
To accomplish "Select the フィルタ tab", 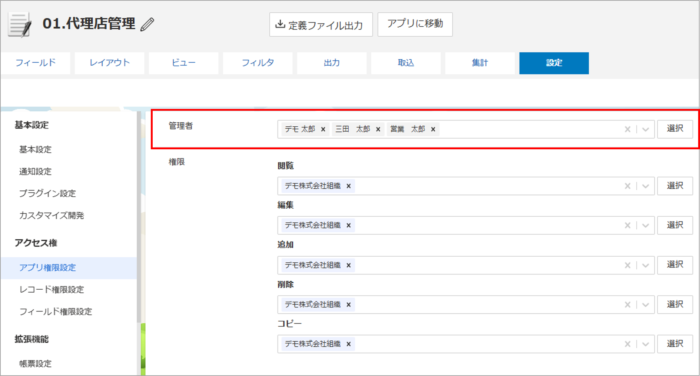I will [258, 63].
